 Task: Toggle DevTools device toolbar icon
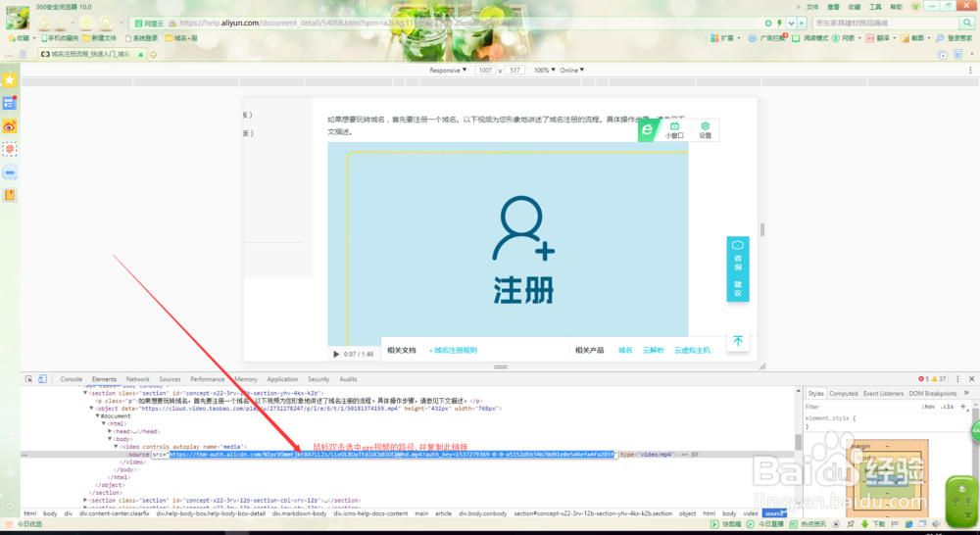42,379
